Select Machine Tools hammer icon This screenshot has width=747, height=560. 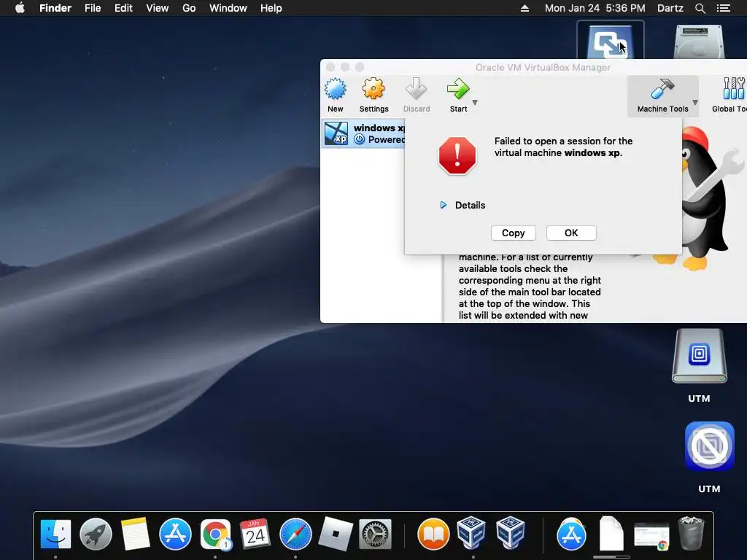tap(662, 89)
